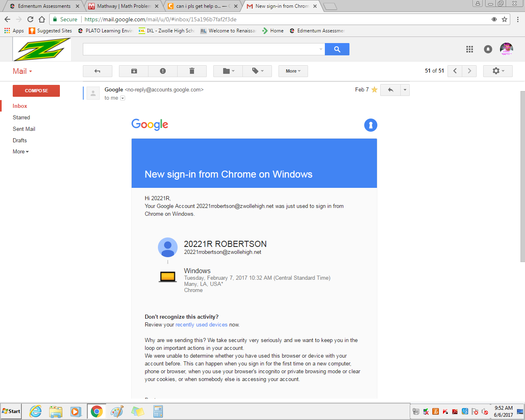
Task: Bookmark this page with the star icon
Action: pyautogui.click(x=504, y=19)
